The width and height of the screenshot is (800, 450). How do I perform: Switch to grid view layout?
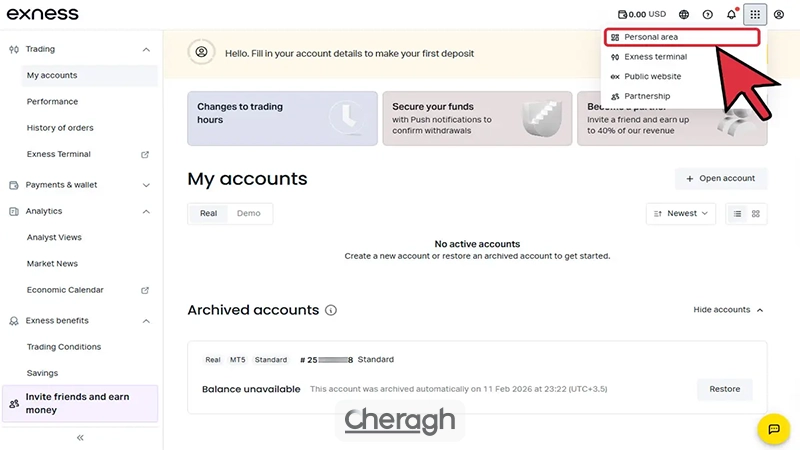point(756,213)
